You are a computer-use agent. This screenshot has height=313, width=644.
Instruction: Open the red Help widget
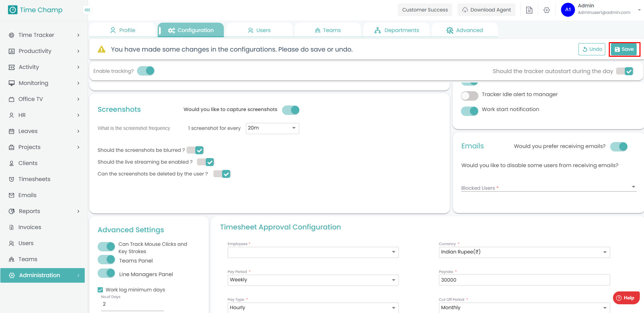(626, 298)
